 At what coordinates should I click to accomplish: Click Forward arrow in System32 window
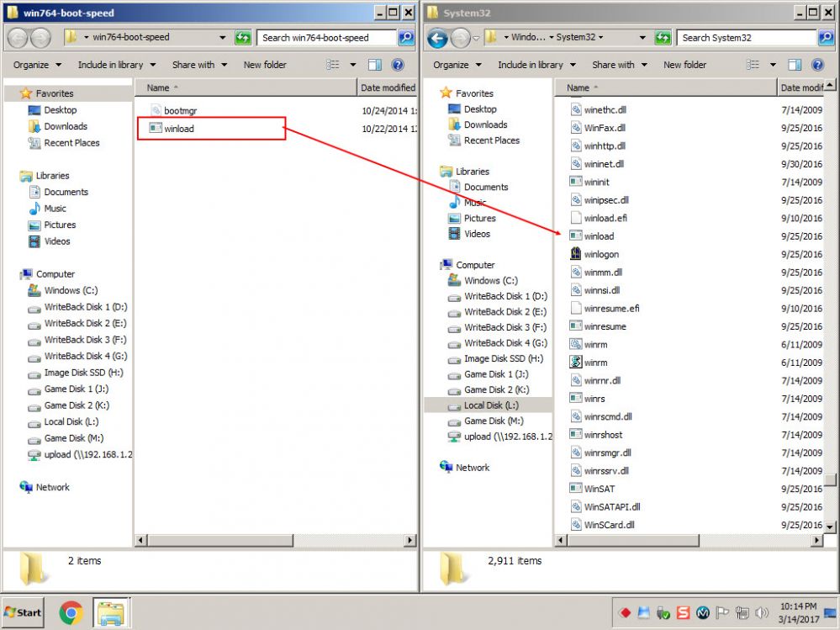[x=460, y=38]
